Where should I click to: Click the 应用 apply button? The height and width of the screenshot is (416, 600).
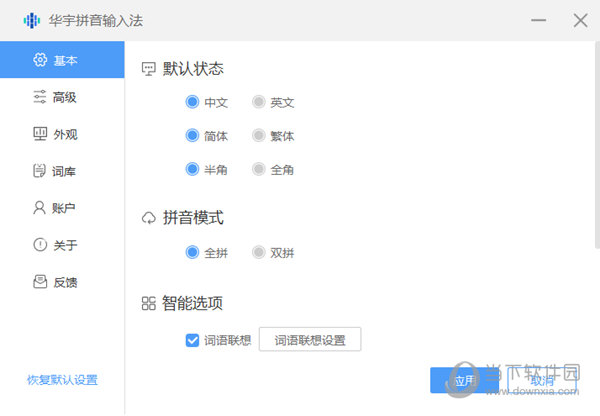pos(464,380)
